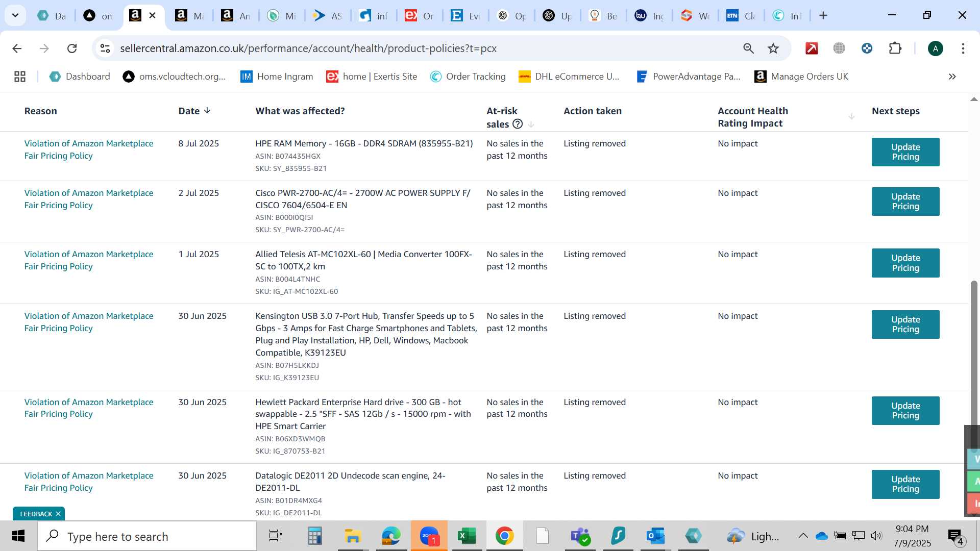Image resolution: width=980 pixels, height=551 pixels.
Task: Click Update Pricing for Kensington USB Hub
Action: click(905, 324)
